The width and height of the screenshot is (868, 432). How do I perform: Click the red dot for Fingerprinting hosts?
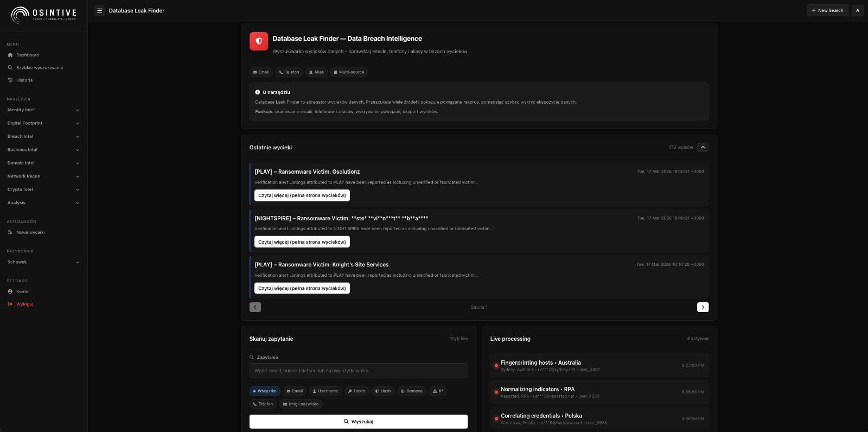click(x=496, y=365)
